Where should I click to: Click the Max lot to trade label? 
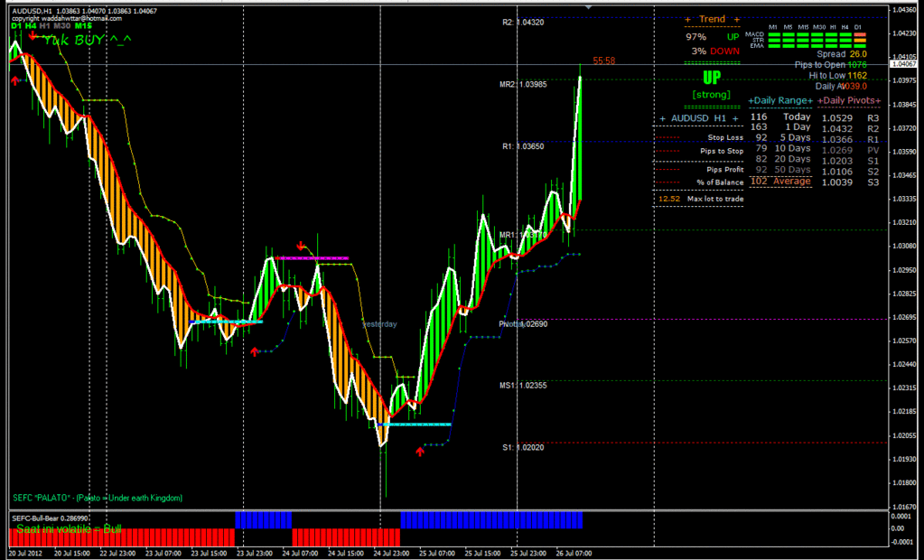714,198
